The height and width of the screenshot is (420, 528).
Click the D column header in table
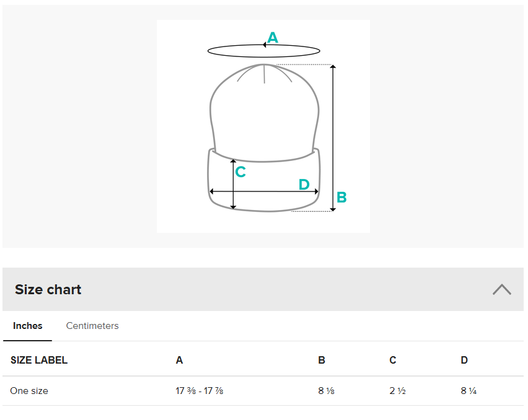464,360
